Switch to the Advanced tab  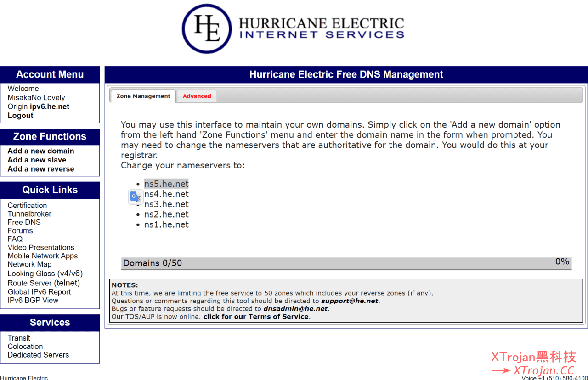click(197, 96)
